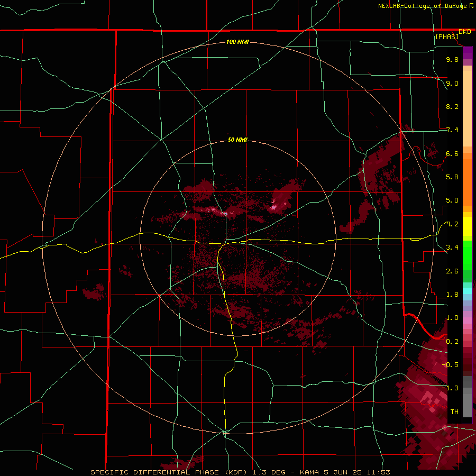Click the "50 NMI" range ring label
Viewport: 476px width, 476px height.
tap(237, 140)
